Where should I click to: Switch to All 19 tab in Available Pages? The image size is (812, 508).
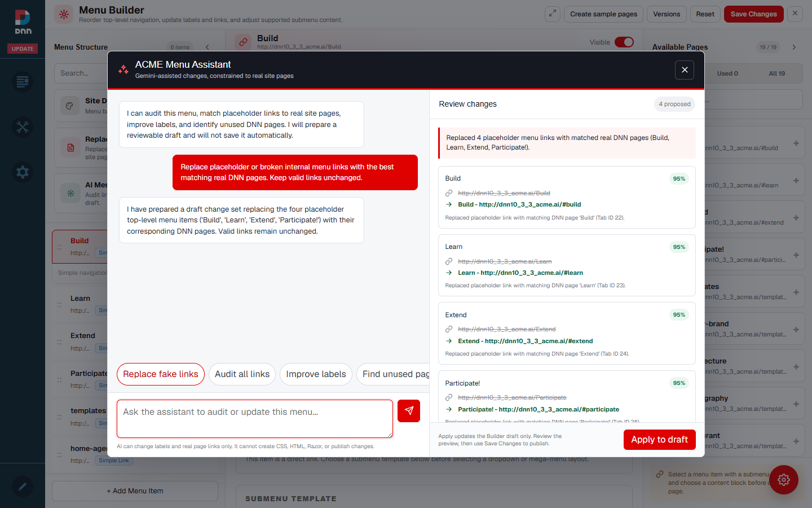(777, 73)
